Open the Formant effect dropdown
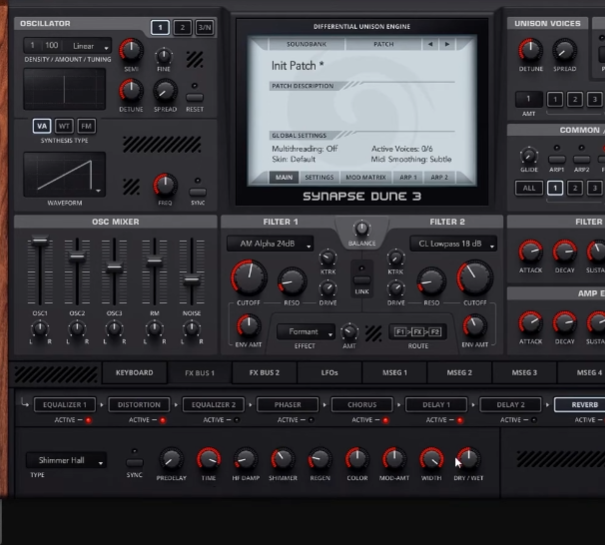Image resolution: width=605 pixels, height=545 pixels. coord(306,332)
